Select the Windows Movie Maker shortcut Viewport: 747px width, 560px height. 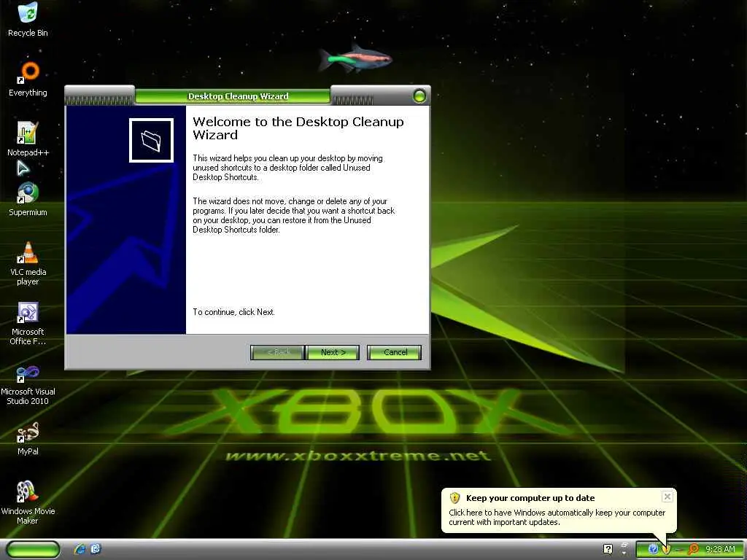(x=28, y=503)
